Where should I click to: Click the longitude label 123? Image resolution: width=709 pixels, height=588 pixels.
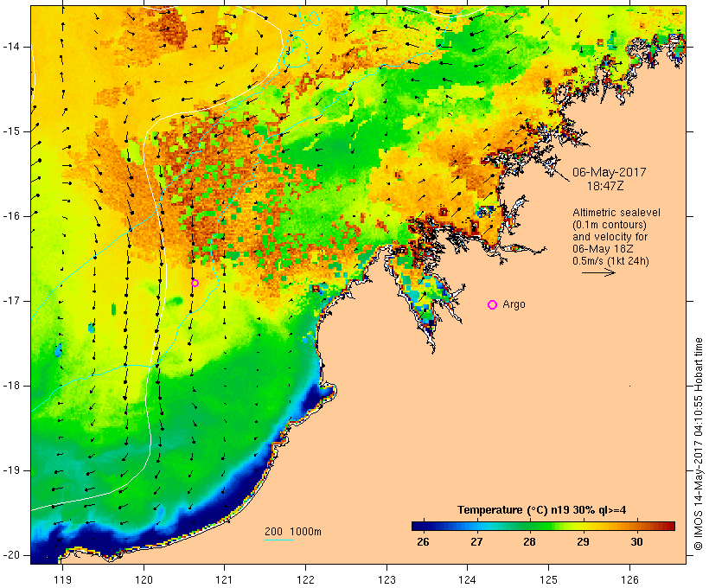click(x=386, y=579)
